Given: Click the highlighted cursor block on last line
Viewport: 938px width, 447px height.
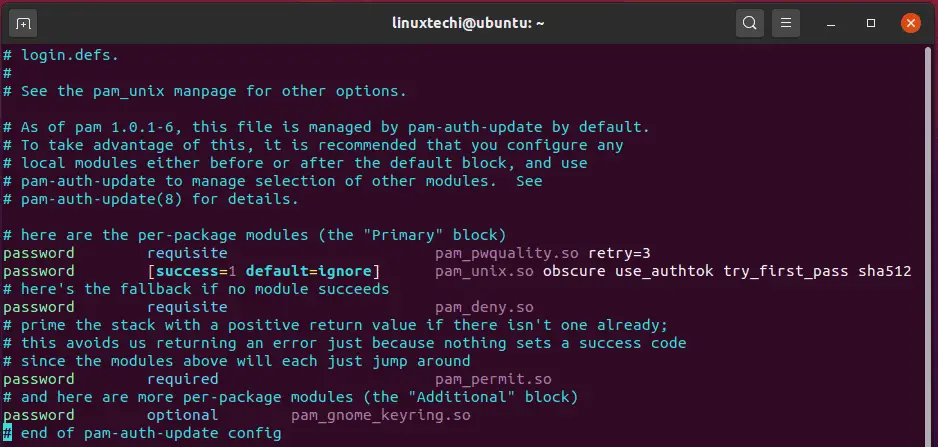Looking at the screenshot, I should 8,433.
